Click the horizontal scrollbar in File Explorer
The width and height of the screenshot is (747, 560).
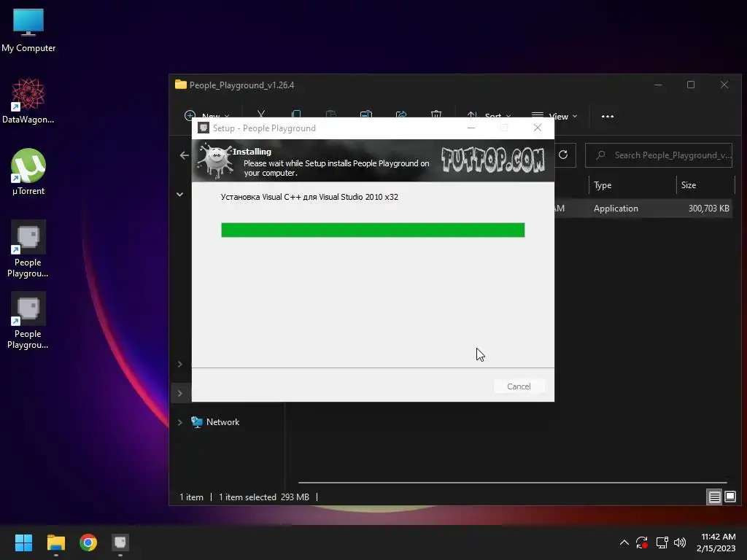pos(513,483)
